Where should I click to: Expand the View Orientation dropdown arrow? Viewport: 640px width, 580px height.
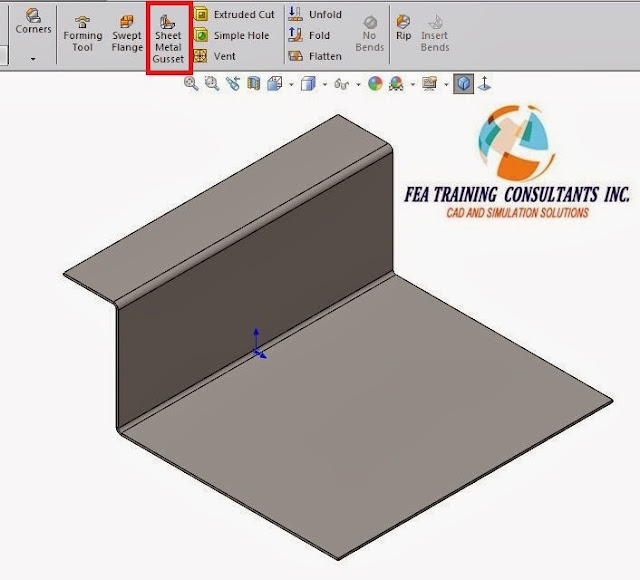[x=291, y=84]
